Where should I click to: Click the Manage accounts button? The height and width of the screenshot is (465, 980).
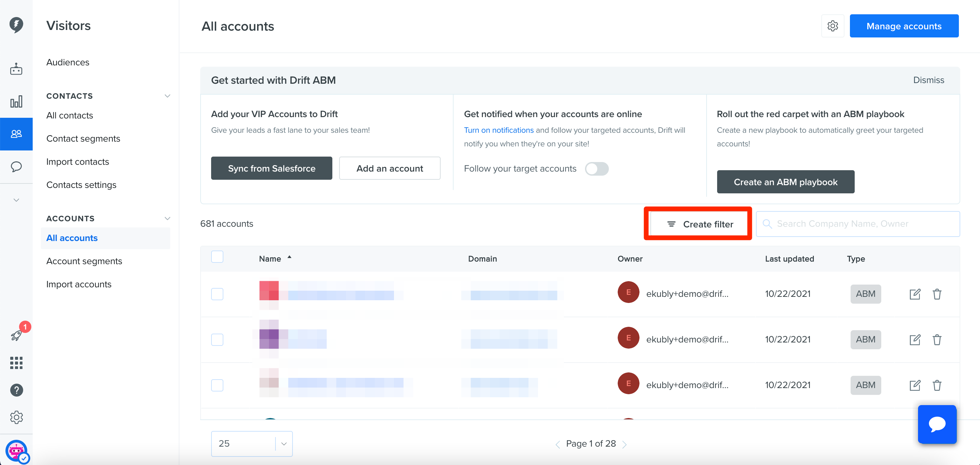(904, 26)
